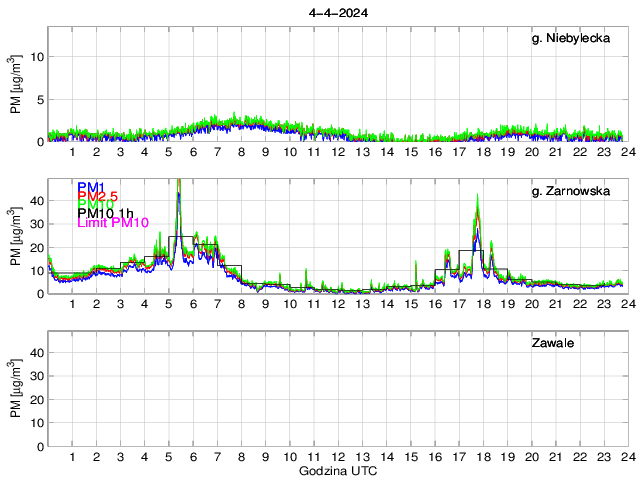Screen dimensions: 640x480
Task: Click the 40 tick on Zawale y-axis
Action: pyautogui.click(x=37, y=353)
